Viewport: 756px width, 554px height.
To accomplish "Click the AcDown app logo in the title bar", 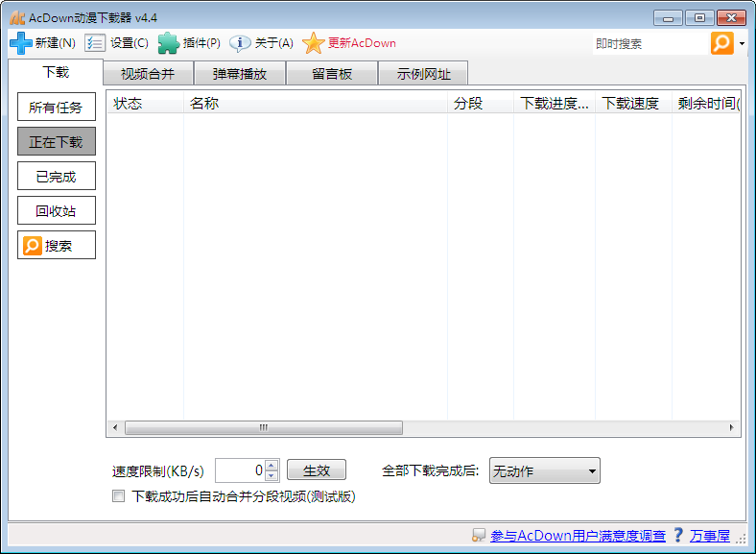I will click(x=17, y=18).
